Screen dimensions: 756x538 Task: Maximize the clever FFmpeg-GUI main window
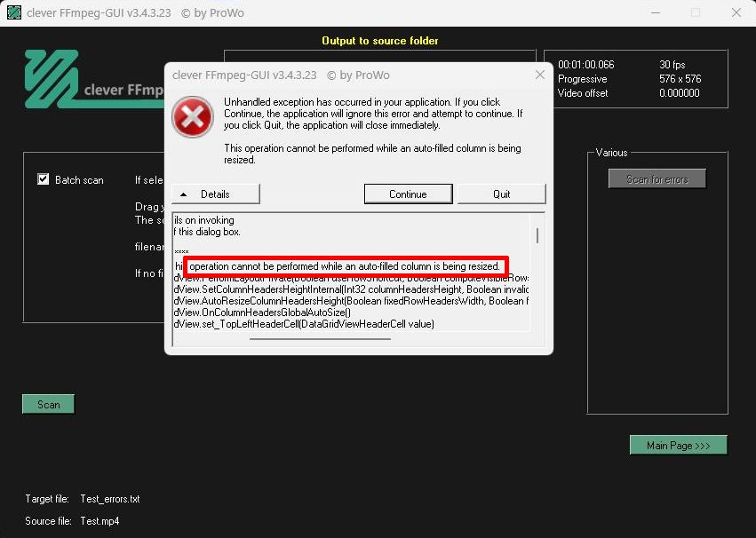[x=696, y=13]
